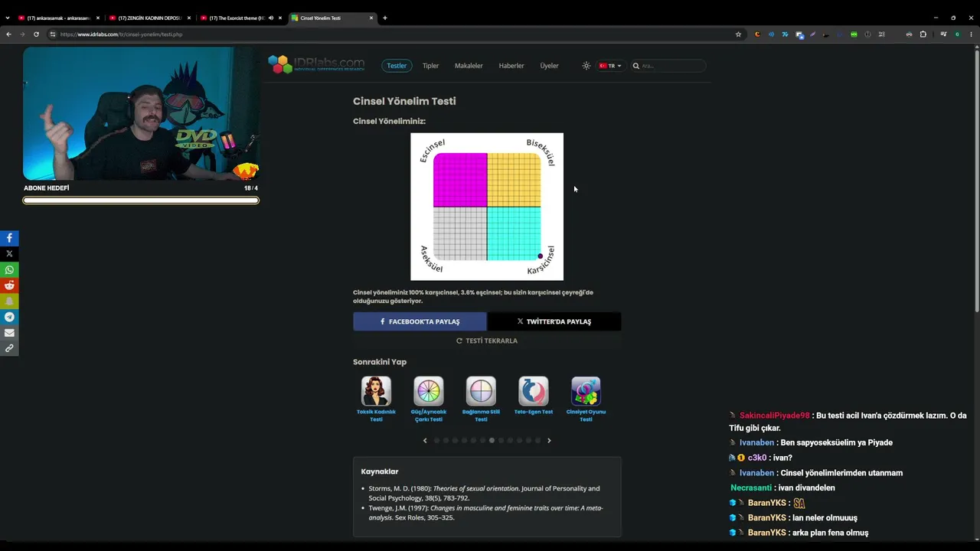
Task: Toggle the light/dark theme sun icon
Action: (586, 66)
